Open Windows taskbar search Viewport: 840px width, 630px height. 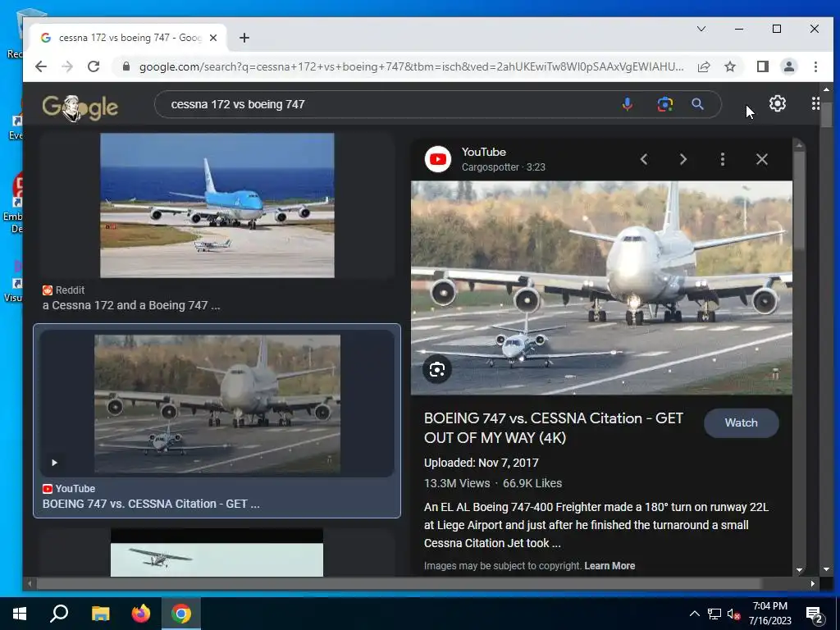(59, 614)
